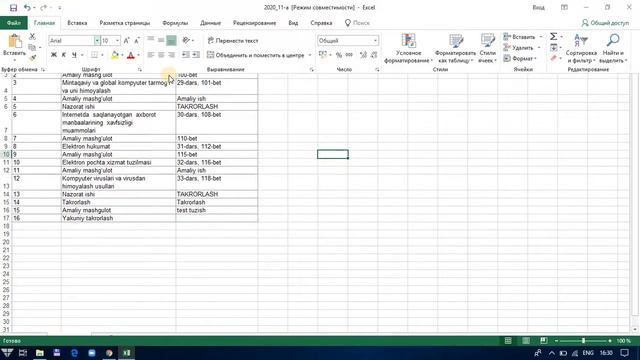Open the font name dropdown for Arial
Viewport: 640px width, 360px height.
(97, 40)
